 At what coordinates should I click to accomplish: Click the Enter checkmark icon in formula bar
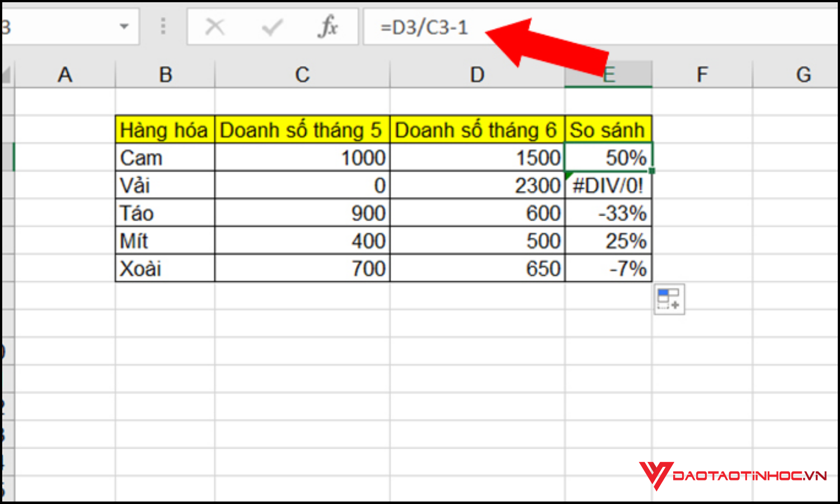(273, 26)
